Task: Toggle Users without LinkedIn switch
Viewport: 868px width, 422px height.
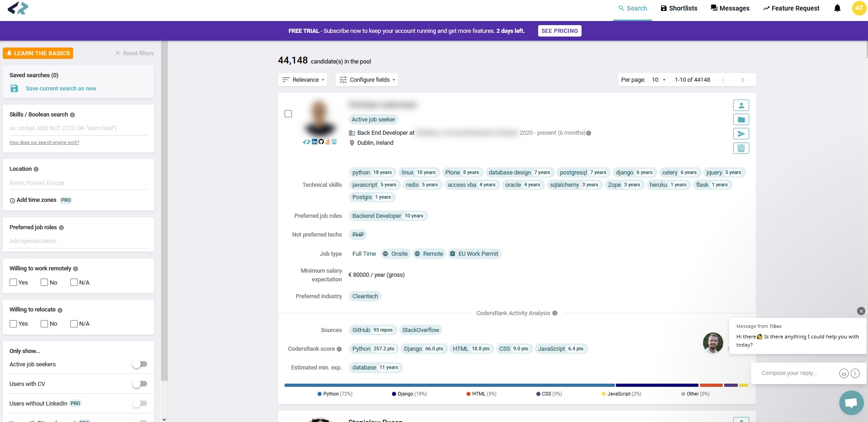Action: pos(140,403)
